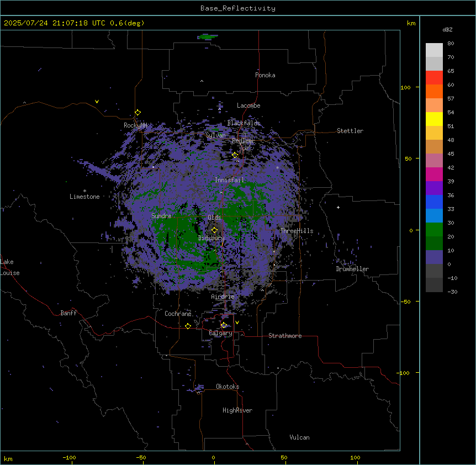Click the RockyMH label

pyautogui.click(x=135, y=125)
